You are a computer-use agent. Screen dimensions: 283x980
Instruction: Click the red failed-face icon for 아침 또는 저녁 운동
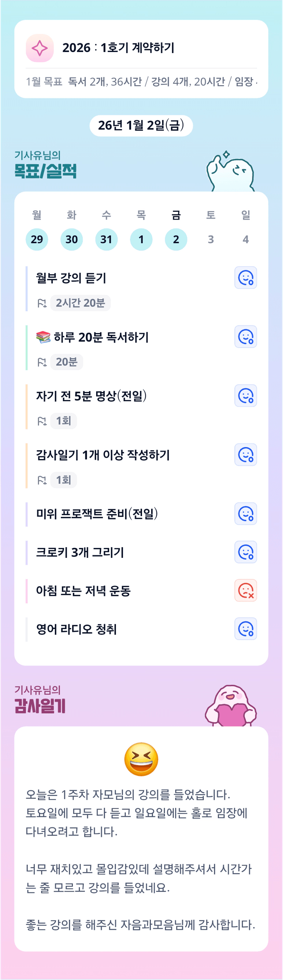click(245, 590)
